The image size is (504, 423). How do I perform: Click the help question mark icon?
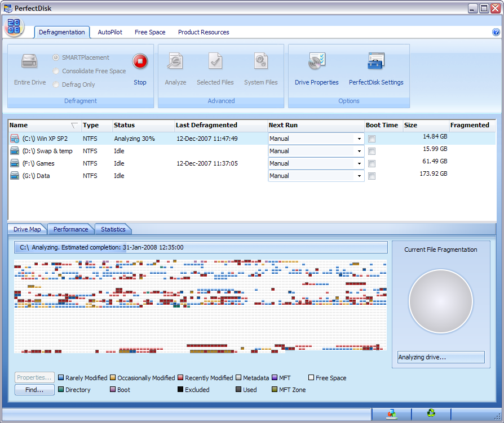click(496, 32)
